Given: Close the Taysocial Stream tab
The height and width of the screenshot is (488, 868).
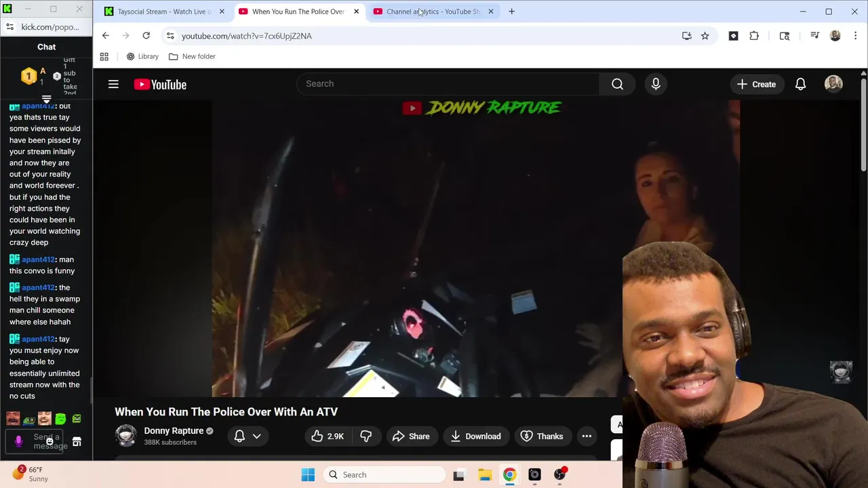Looking at the screenshot, I should (222, 12).
